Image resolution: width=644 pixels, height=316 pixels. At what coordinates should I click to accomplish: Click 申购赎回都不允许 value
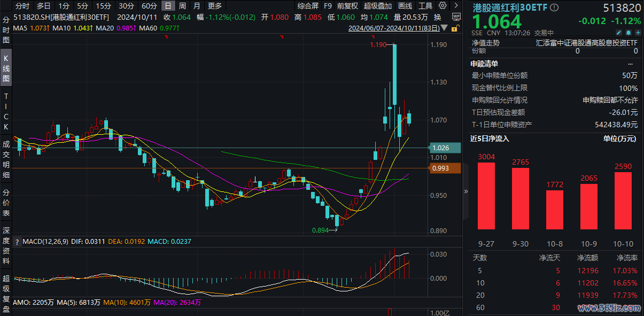pyautogui.click(x=610, y=100)
